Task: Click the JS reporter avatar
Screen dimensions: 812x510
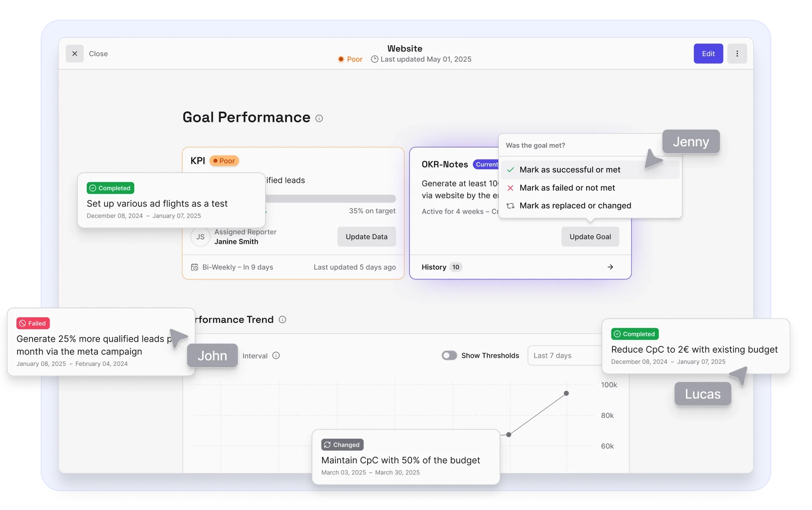Action: click(200, 237)
